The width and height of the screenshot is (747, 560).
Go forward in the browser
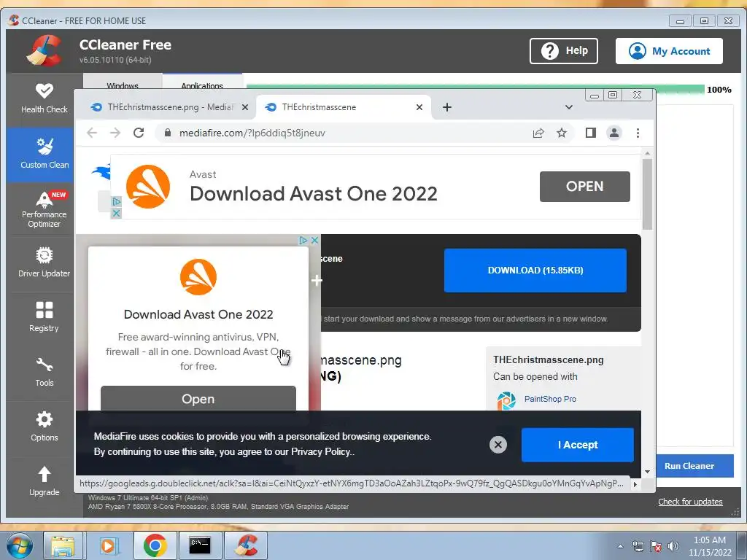115,133
